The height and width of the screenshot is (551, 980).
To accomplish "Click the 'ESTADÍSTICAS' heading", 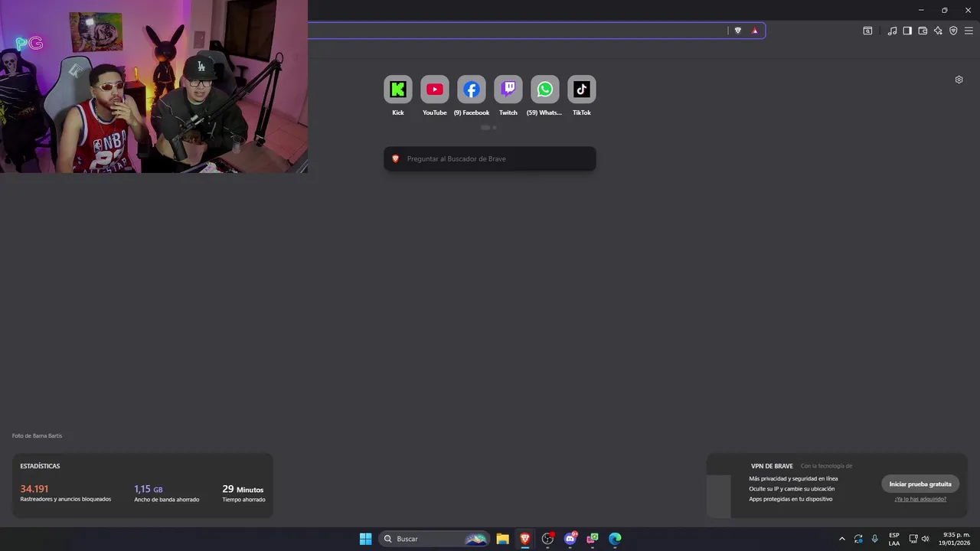I will 40,466.
